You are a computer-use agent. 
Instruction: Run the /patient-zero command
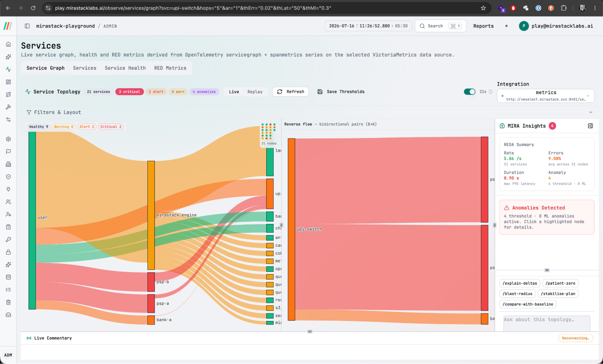coord(560,283)
